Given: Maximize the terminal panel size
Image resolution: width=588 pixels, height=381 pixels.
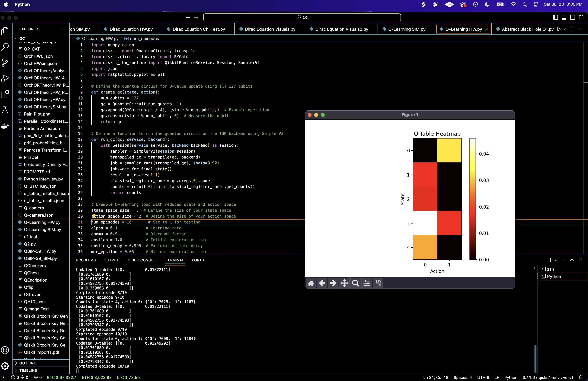Looking at the screenshot, I should click(572, 260).
